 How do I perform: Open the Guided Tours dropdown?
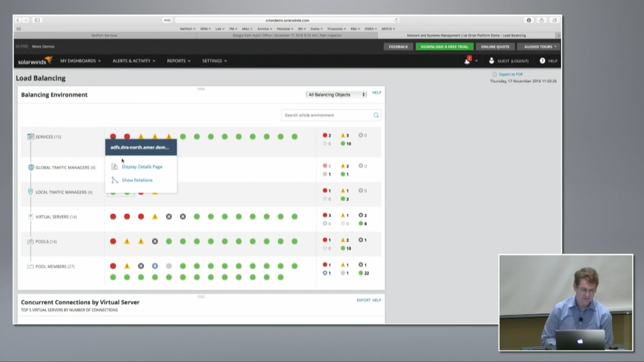click(x=539, y=47)
